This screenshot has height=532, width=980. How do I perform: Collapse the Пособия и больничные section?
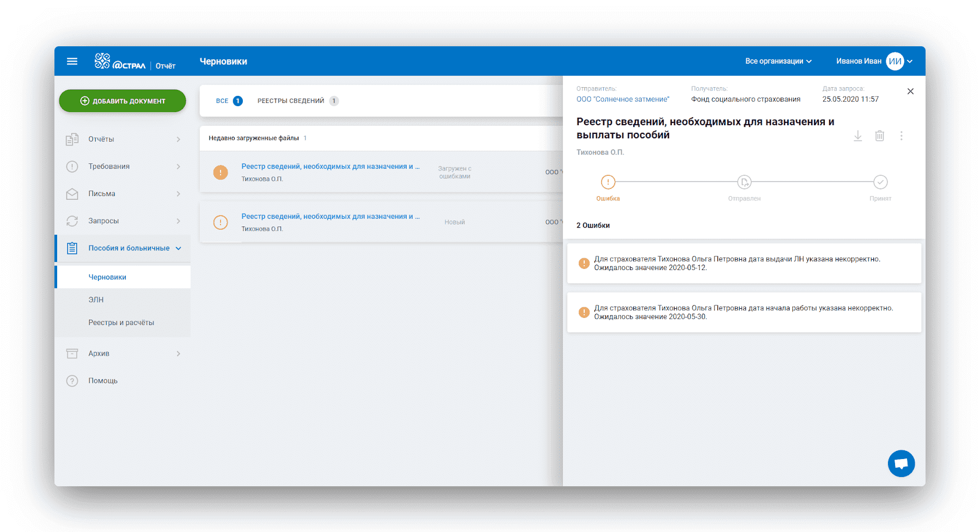click(179, 248)
